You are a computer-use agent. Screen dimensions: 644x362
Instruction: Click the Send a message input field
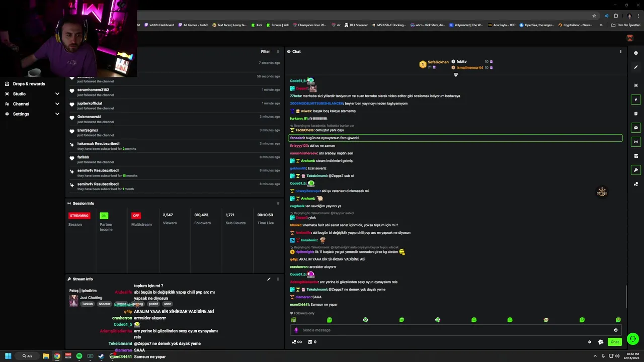point(455,330)
